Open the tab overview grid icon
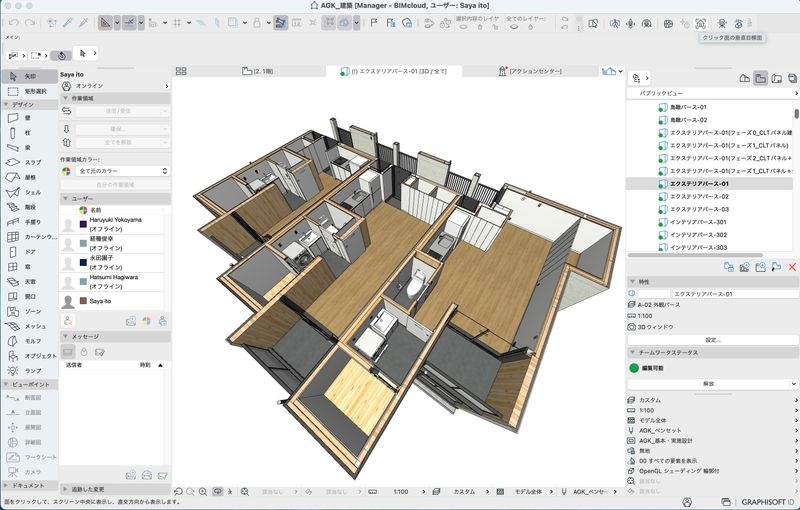The width and height of the screenshot is (800, 510). (x=181, y=71)
